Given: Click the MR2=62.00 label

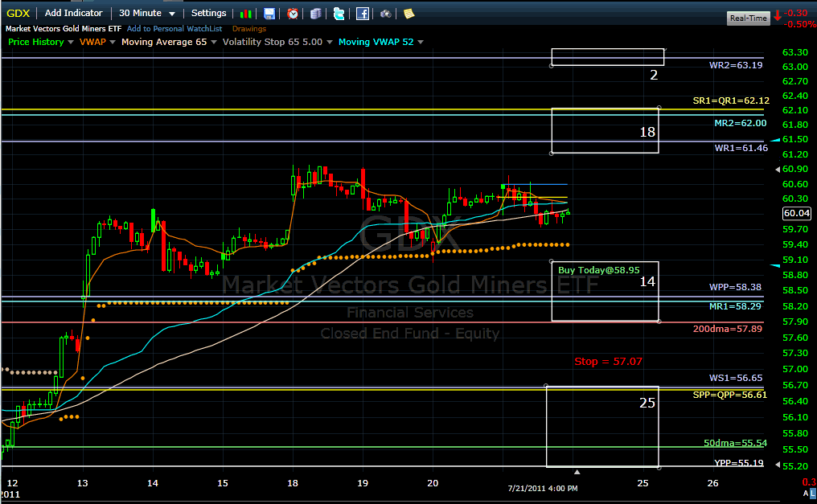Looking at the screenshot, I should (741, 124).
